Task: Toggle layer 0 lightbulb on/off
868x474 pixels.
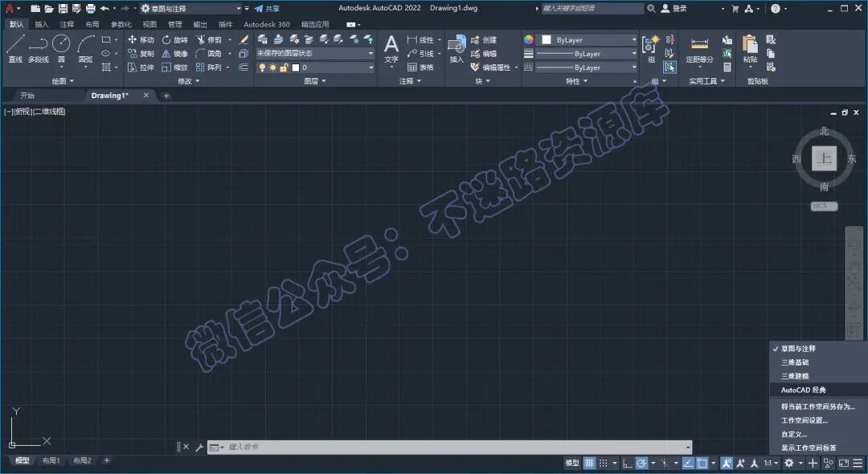Action: (x=262, y=67)
